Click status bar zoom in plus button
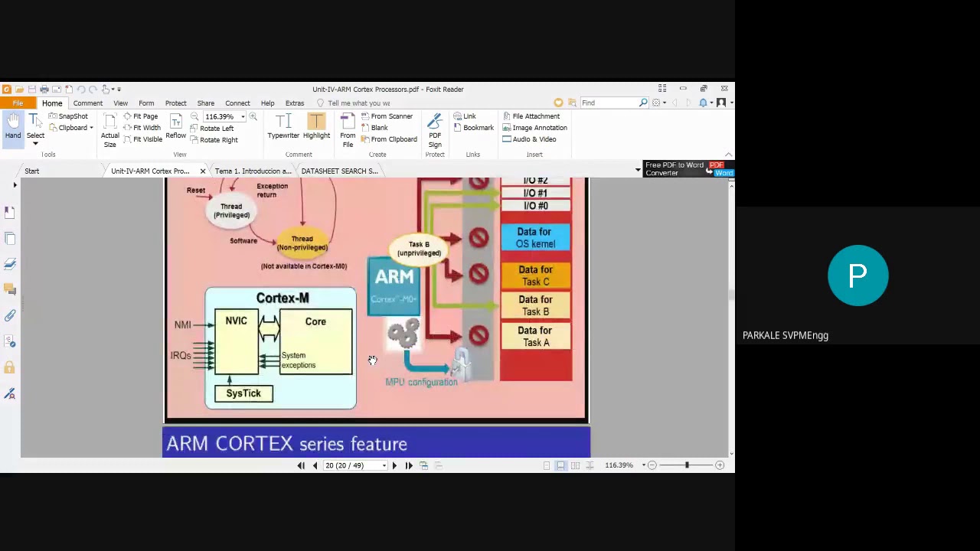The width and height of the screenshot is (980, 551). pyautogui.click(x=720, y=465)
